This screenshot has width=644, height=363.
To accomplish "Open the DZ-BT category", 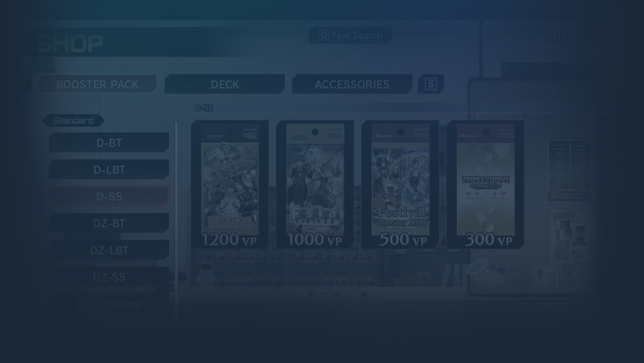I will pos(109,223).
